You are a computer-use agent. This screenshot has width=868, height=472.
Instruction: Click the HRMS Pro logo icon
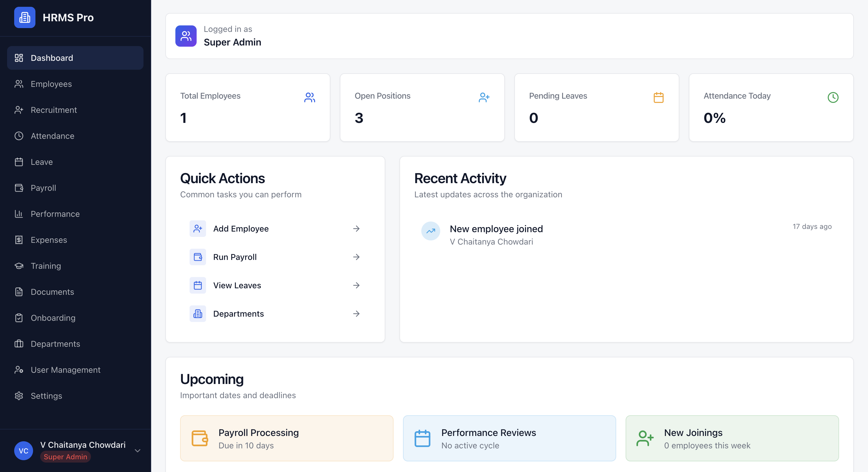click(25, 17)
